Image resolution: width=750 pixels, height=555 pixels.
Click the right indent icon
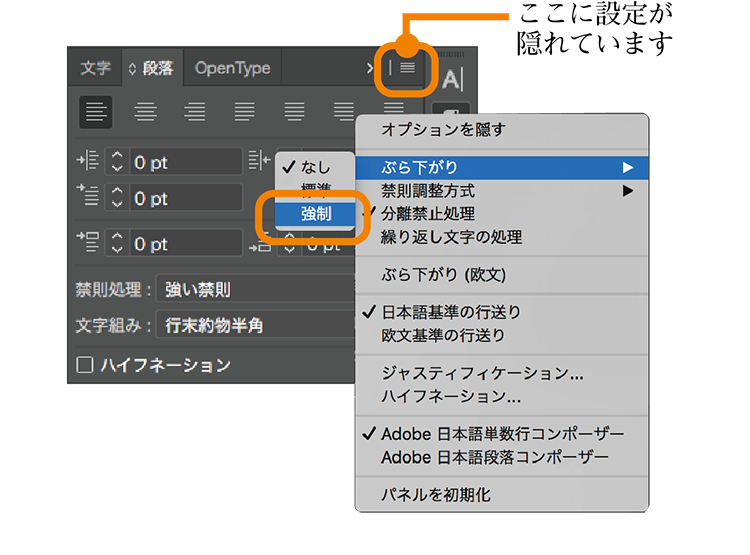pyautogui.click(x=260, y=160)
